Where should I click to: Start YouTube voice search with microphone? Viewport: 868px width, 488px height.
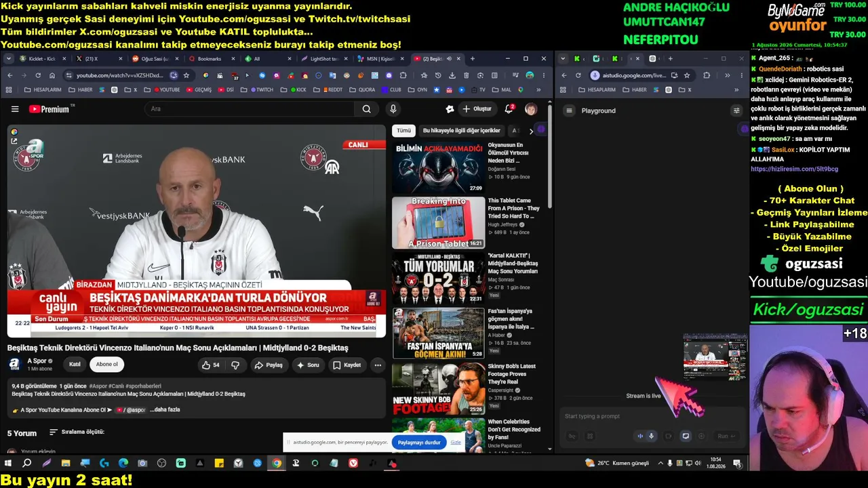click(393, 109)
